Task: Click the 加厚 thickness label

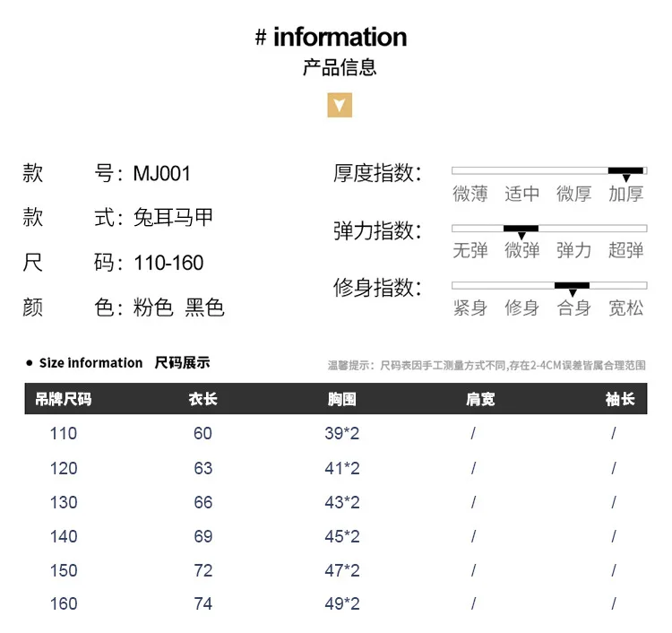Action: [x=626, y=194]
